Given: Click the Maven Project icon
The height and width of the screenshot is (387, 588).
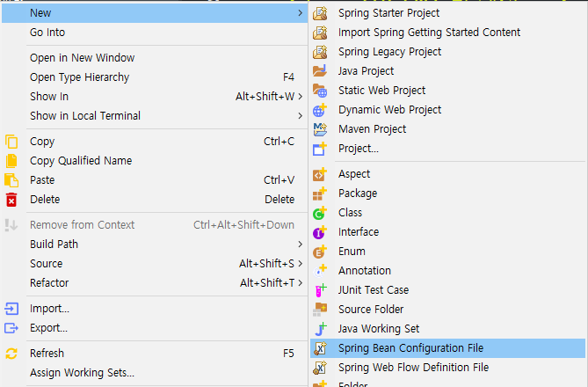Looking at the screenshot, I should click(x=320, y=129).
